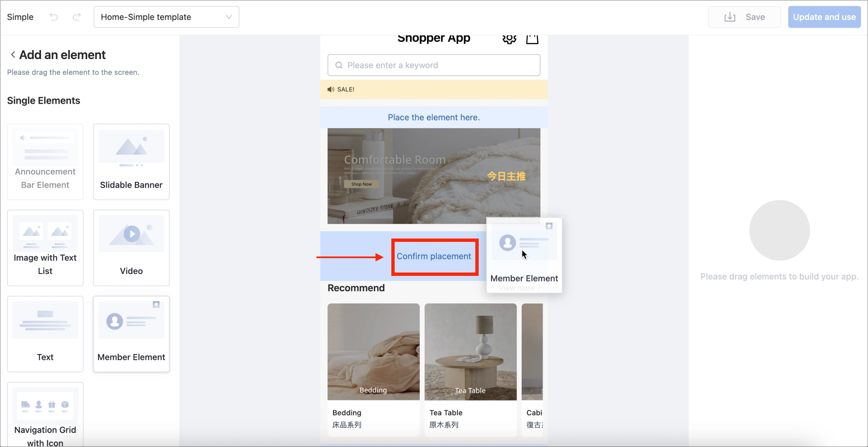
Task: Click the Single Elements heading
Action: tap(43, 100)
